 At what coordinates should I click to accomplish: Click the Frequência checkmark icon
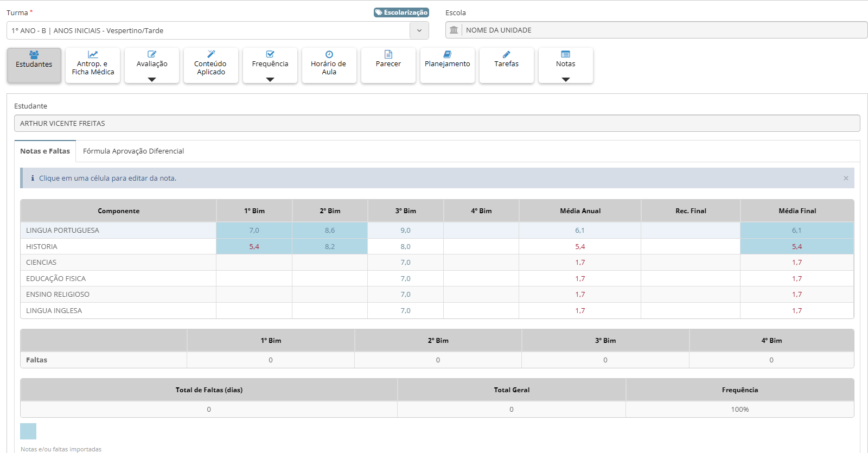[270, 54]
